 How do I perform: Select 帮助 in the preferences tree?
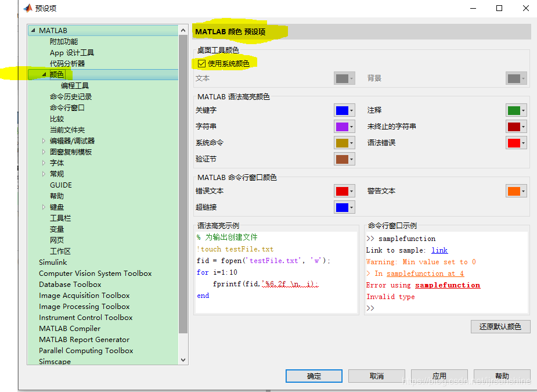(x=57, y=196)
